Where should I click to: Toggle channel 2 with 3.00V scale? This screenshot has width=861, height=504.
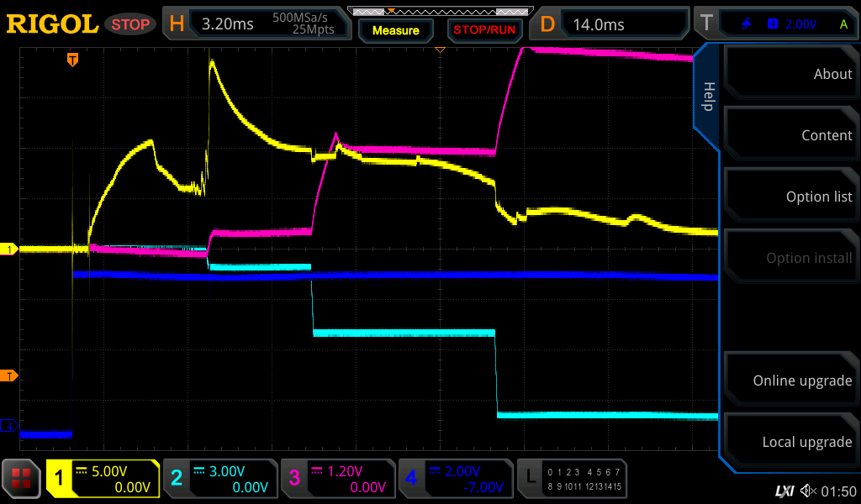coord(219,479)
